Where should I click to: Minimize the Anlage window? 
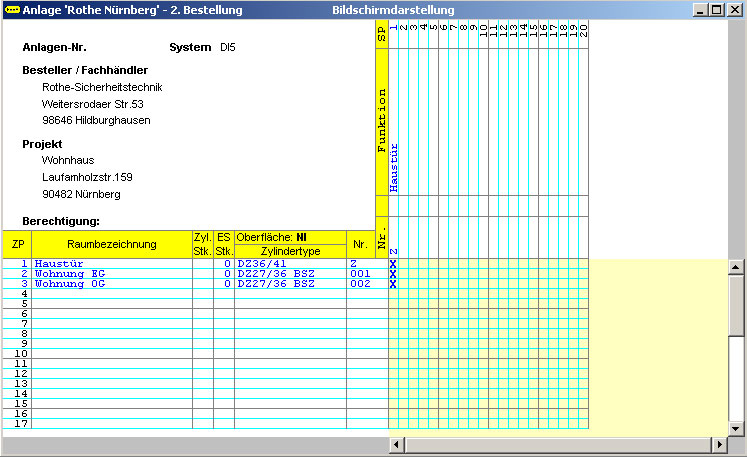[x=700, y=10]
